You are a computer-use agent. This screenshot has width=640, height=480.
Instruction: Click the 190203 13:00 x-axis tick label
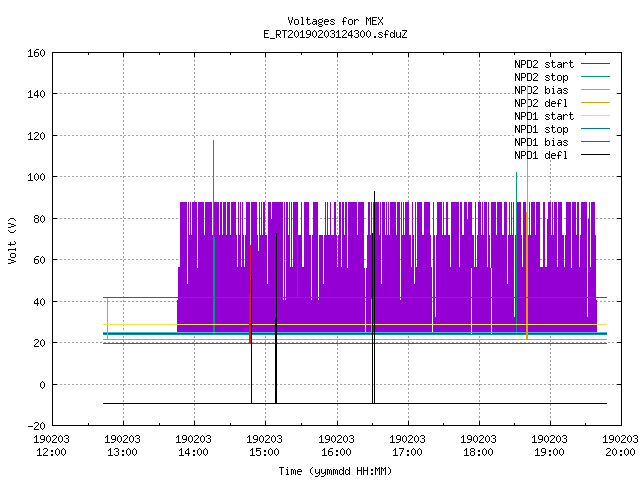(x=122, y=445)
